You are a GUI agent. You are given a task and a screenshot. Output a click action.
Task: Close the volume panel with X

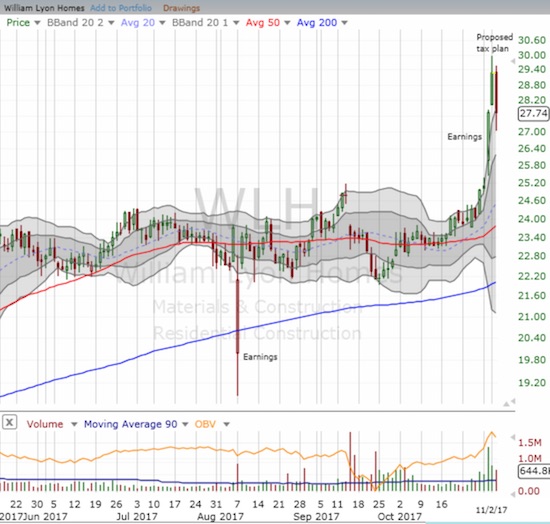point(9,422)
